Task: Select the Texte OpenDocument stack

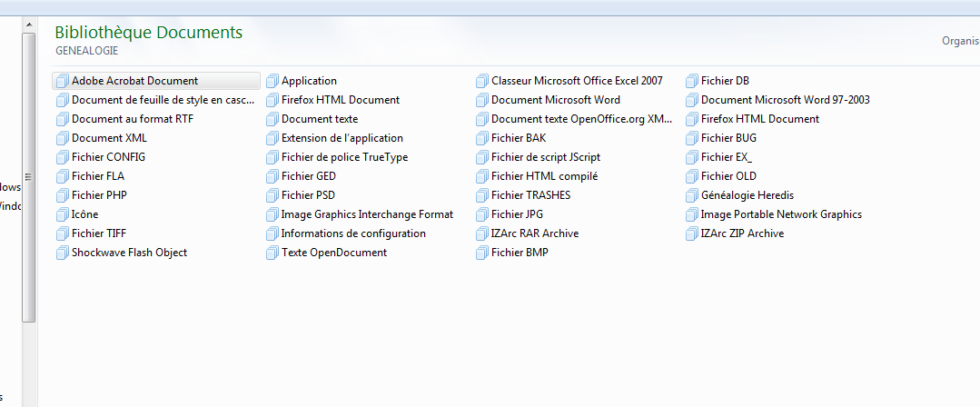Action: point(333,253)
